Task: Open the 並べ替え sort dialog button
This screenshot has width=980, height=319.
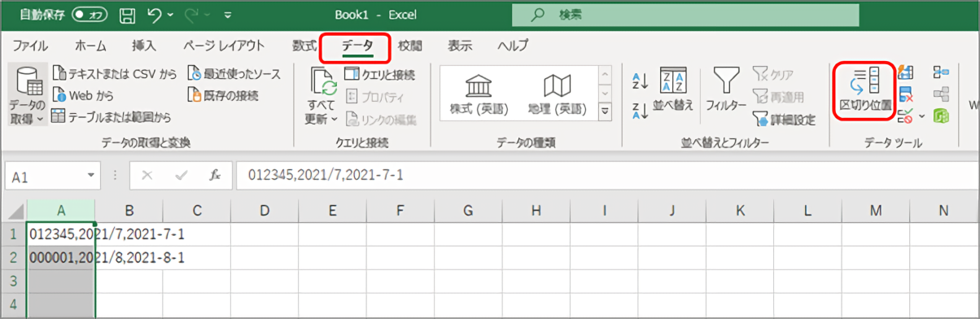Action: coord(673,90)
